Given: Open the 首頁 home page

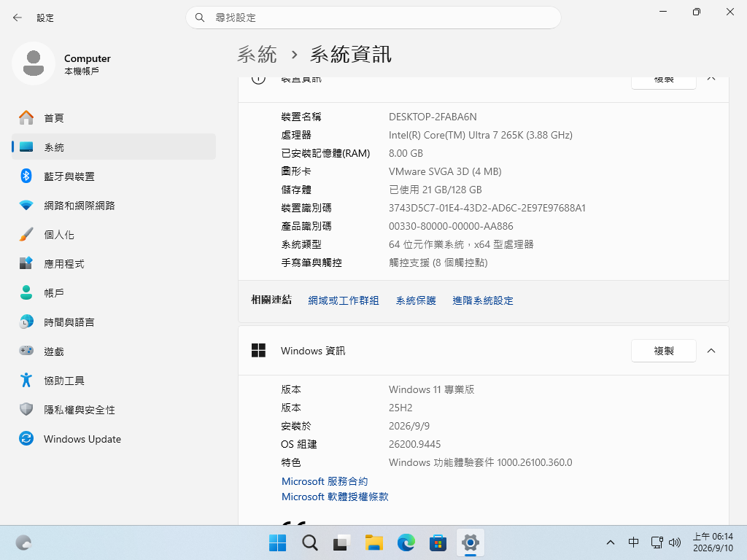Looking at the screenshot, I should tap(113, 117).
